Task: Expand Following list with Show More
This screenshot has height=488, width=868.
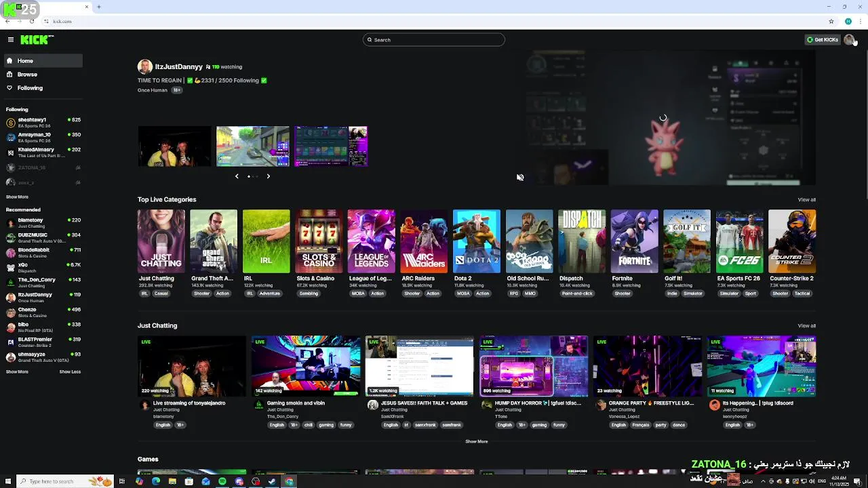Action: [x=17, y=197]
